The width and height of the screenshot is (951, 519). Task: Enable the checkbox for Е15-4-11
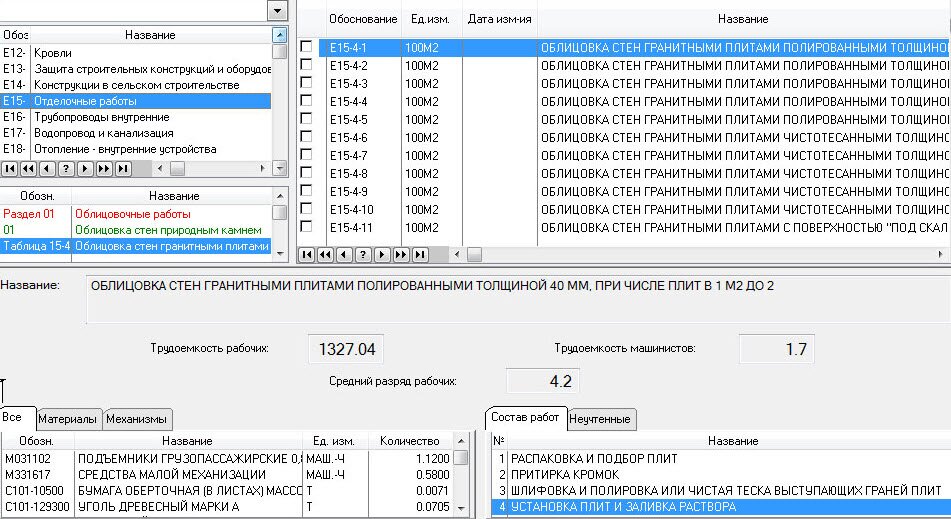click(x=307, y=227)
